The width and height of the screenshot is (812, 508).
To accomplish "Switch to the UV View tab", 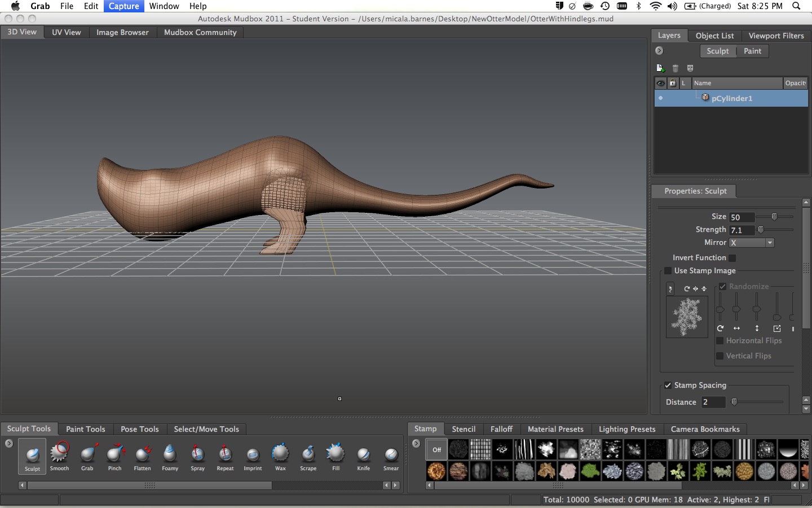I will 66,32.
